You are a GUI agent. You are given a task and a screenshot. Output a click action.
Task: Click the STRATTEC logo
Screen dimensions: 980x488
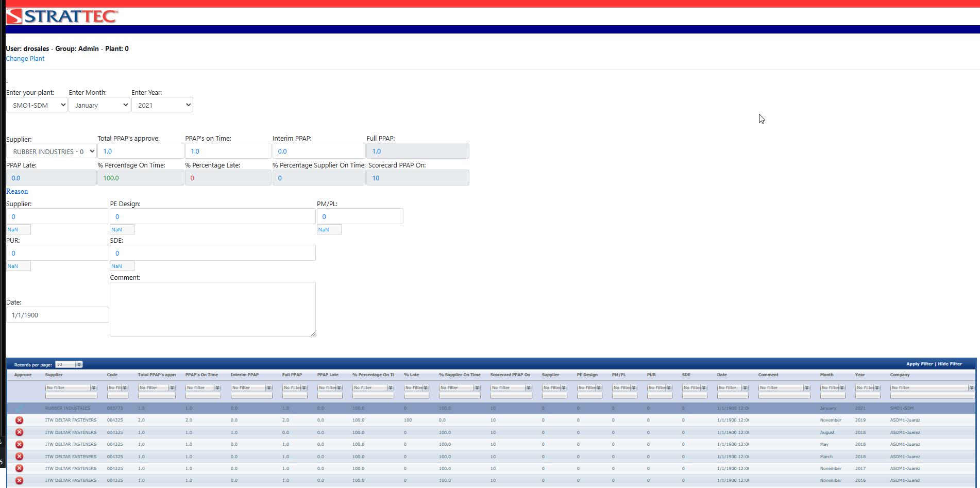click(x=62, y=16)
